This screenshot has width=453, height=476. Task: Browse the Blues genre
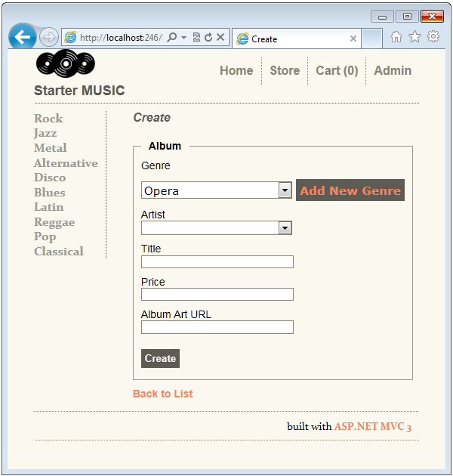(50, 193)
